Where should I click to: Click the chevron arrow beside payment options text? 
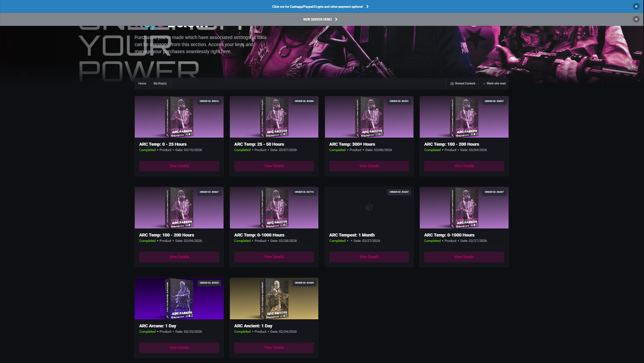pos(367,6)
